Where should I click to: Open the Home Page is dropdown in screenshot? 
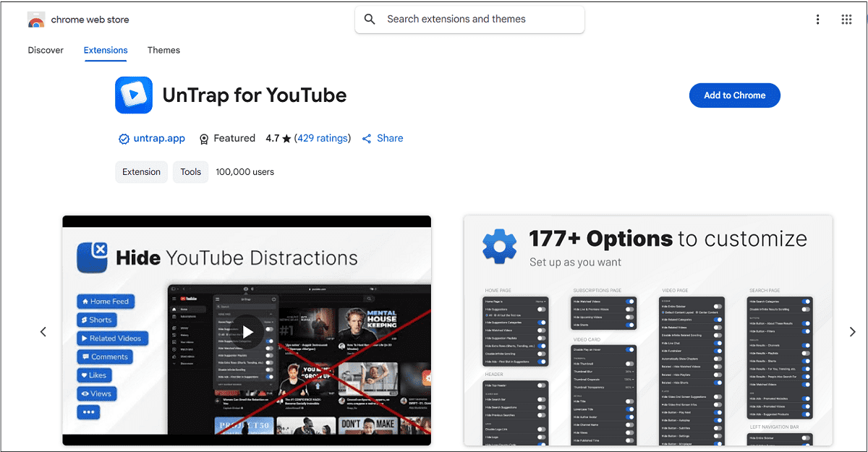click(x=540, y=302)
